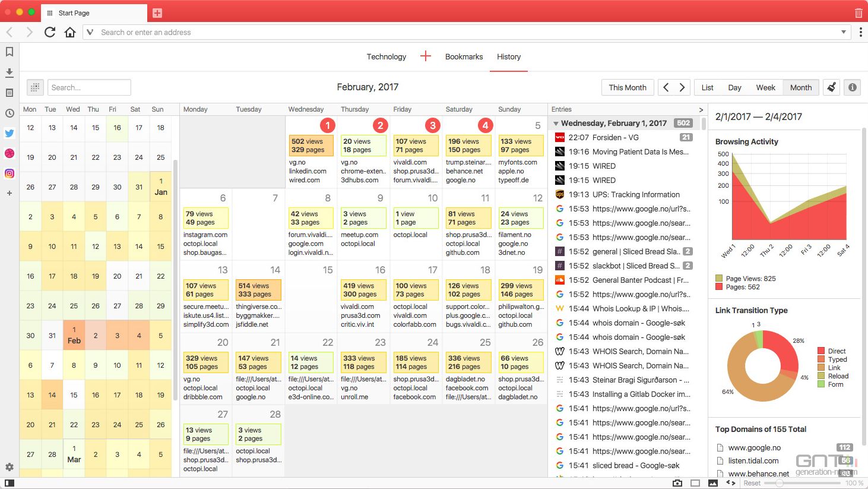
Task: Open the Bookmarks side panel
Action: pyautogui.click(x=9, y=52)
